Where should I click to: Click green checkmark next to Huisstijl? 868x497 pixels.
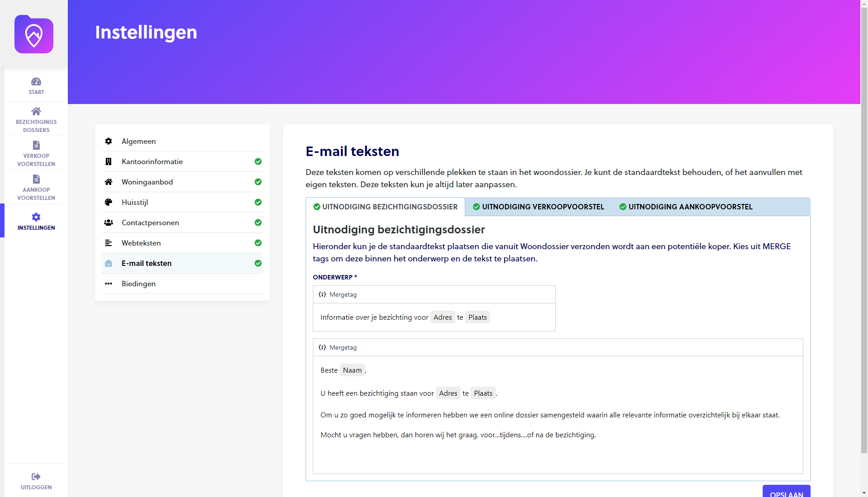click(x=258, y=202)
